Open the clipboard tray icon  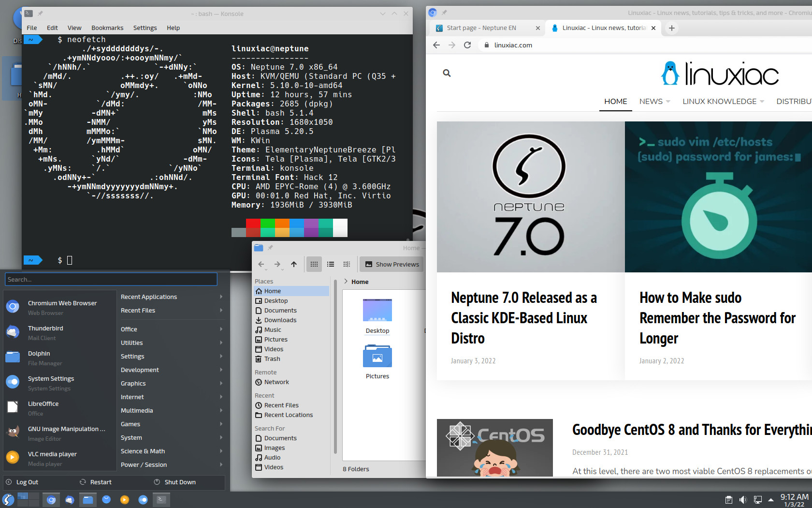[729, 500]
